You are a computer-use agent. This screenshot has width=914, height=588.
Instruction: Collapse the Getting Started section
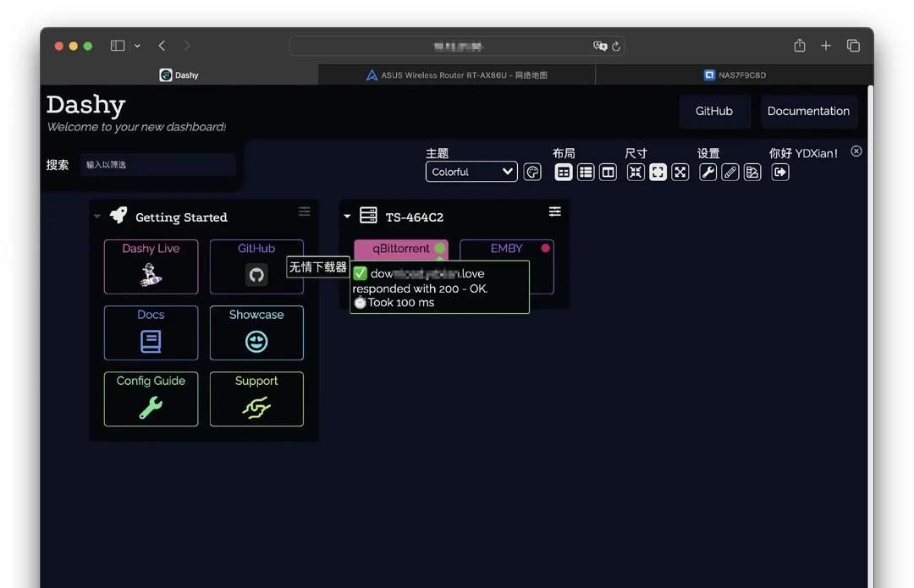pyautogui.click(x=96, y=216)
